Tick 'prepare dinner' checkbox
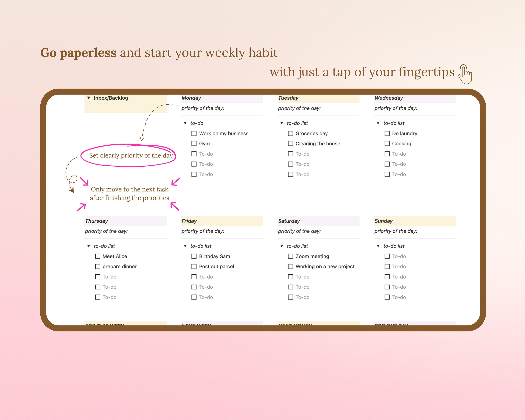Viewport: 525px width, 420px height. tap(98, 266)
